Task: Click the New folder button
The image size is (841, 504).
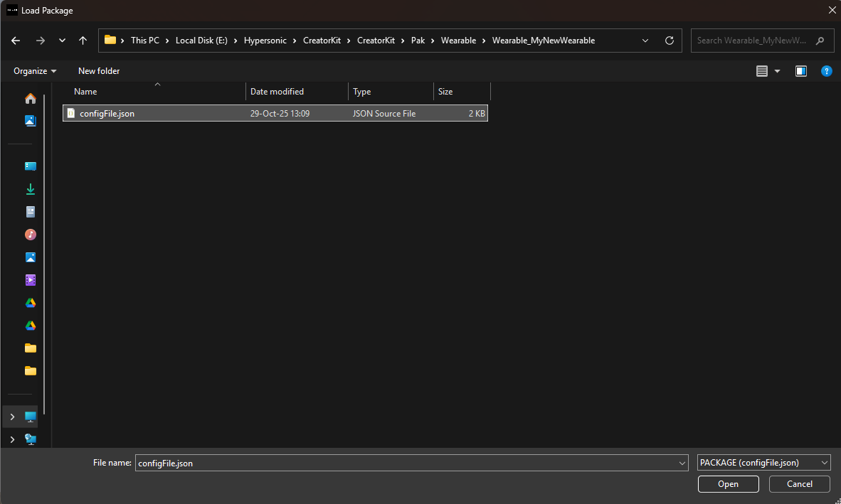Action: click(x=99, y=71)
